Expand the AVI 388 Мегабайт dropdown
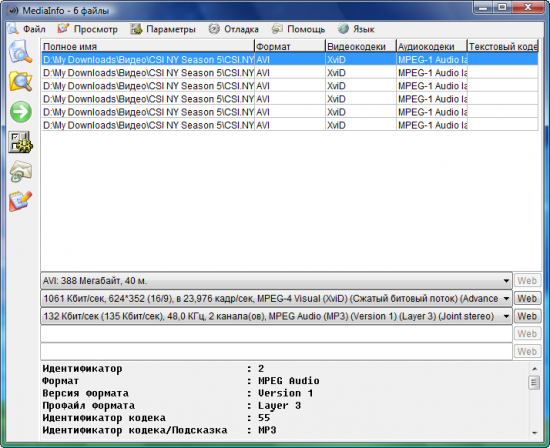The height and width of the screenshot is (448, 550). click(506, 281)
